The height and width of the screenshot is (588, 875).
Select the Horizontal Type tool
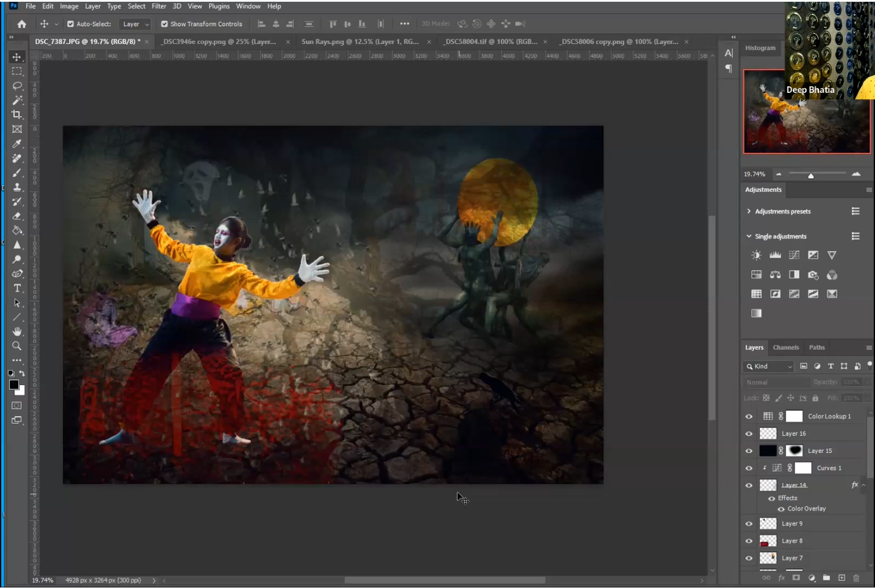tap(17, 288)
